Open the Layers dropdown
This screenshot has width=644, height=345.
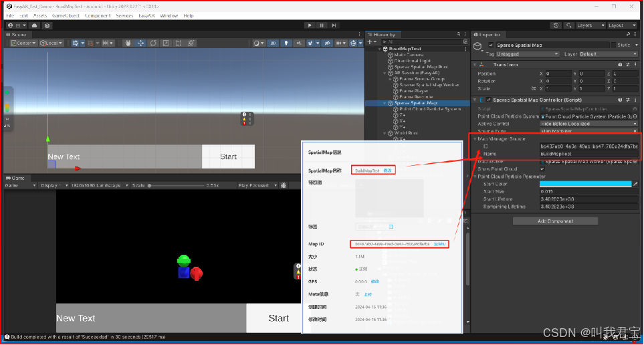point(591,25)
